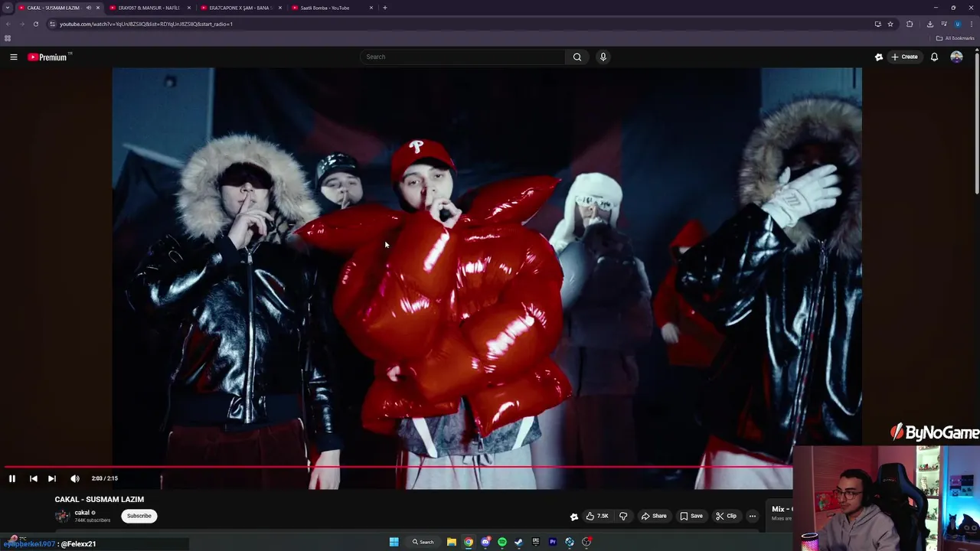Go forward in browser history
Viewport: 980px width, 551px height.
tap(21, 24)
